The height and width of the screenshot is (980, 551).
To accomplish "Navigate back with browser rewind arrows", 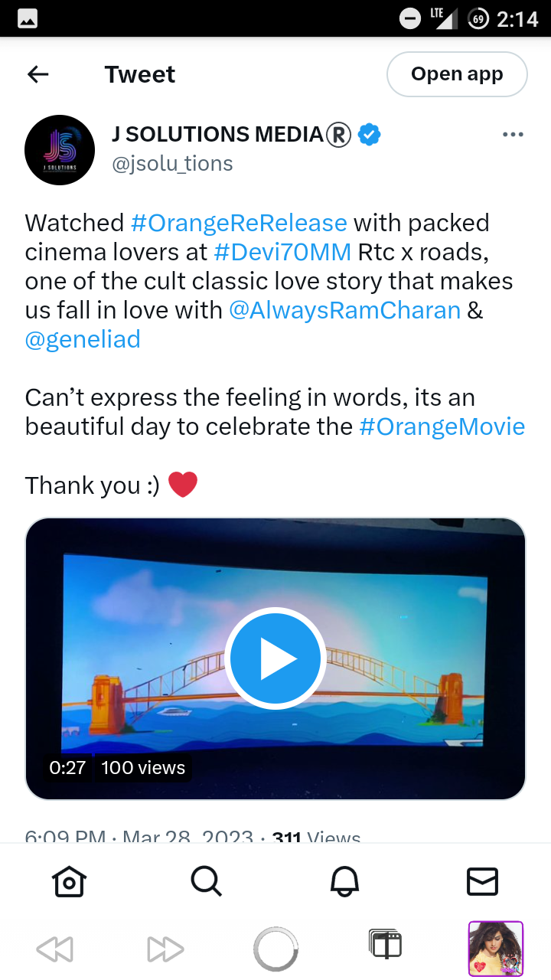I will coord(54,949).
